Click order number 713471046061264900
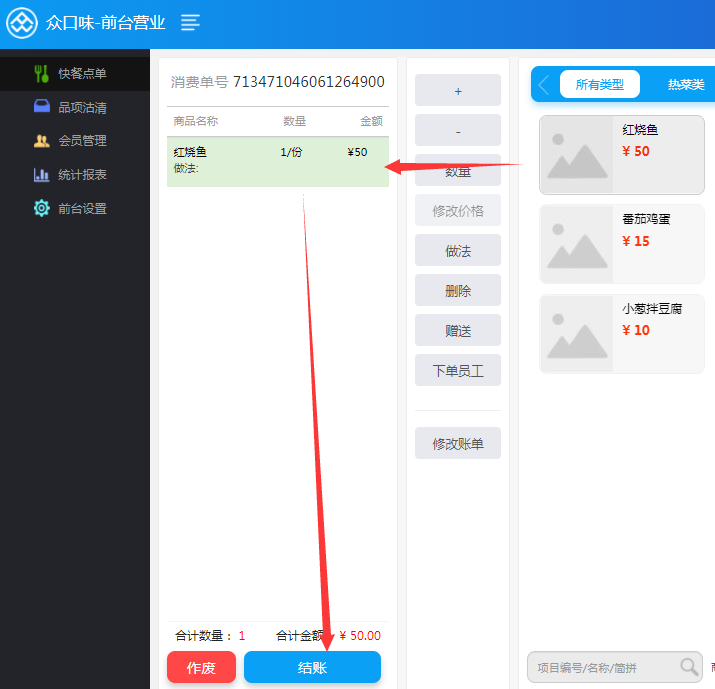The height and width of the screenshot is (689, 715). point(309,82)
